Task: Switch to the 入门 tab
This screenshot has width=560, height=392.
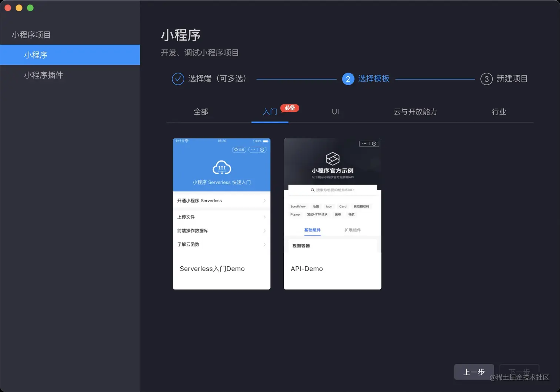Action: point(270,112)
